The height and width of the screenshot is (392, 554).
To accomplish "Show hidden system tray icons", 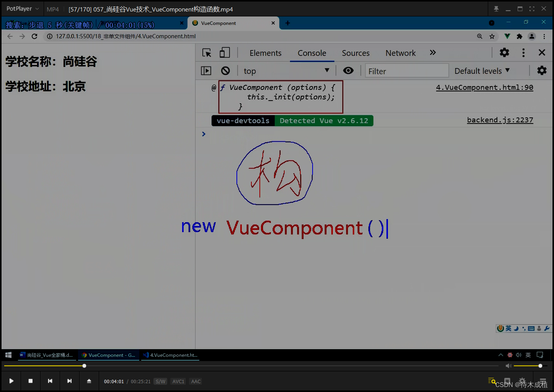I will (500, 355).
